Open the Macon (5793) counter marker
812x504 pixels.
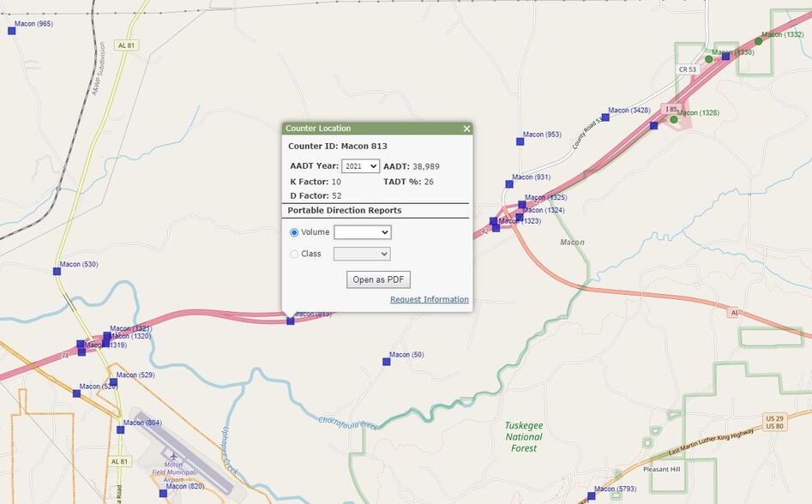coord(591,496)
